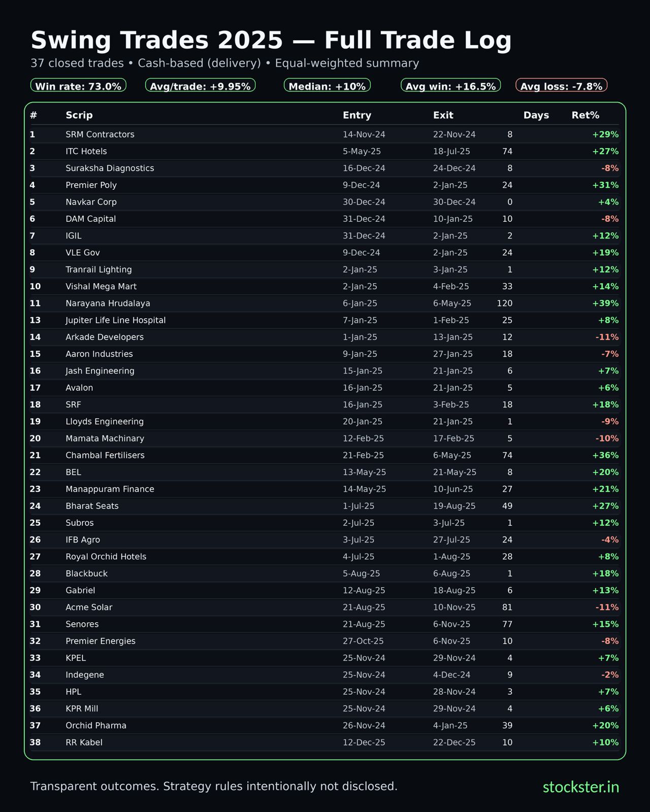Click the Subros scrip cell
The image size is (650, 812).
click(80, 523)
